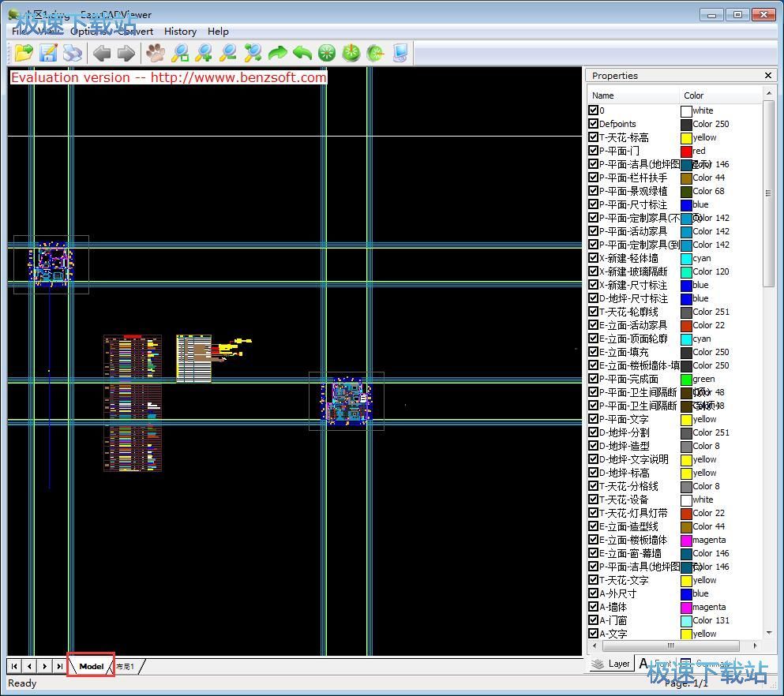Open the History menu

click(180, 32)
